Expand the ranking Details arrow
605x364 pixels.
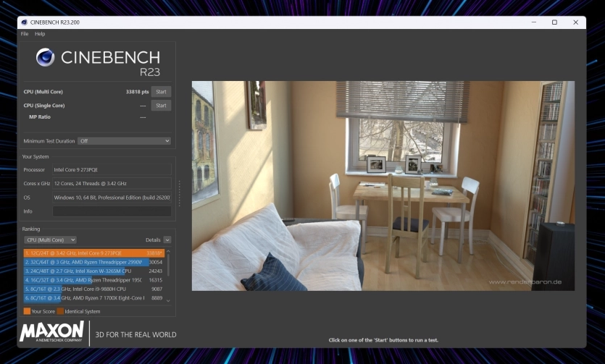167,240
